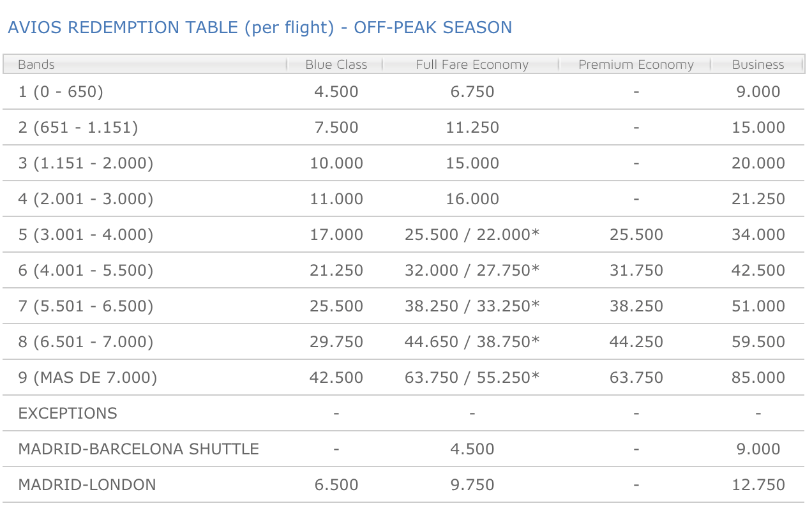Click the Premium Economy column header

[x=636, y=64]
